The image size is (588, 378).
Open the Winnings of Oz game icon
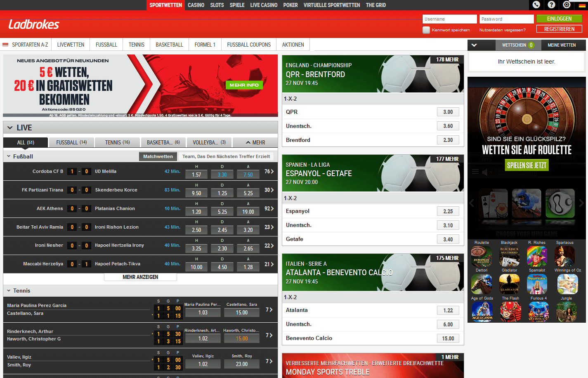pos(568,284)
